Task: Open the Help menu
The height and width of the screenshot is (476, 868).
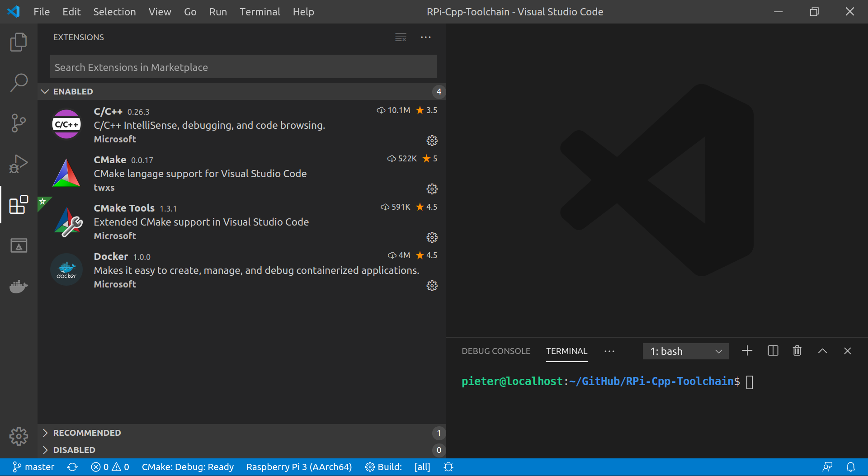Action: coord(303,12)
